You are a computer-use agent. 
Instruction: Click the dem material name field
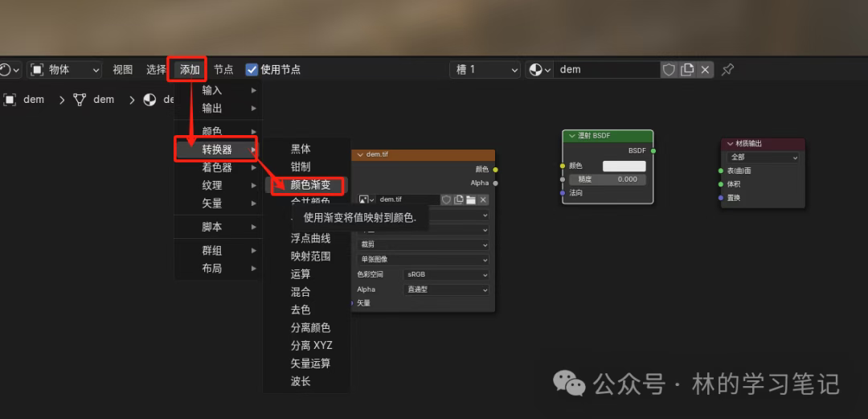pyautogui.click(x=607, y=70)
